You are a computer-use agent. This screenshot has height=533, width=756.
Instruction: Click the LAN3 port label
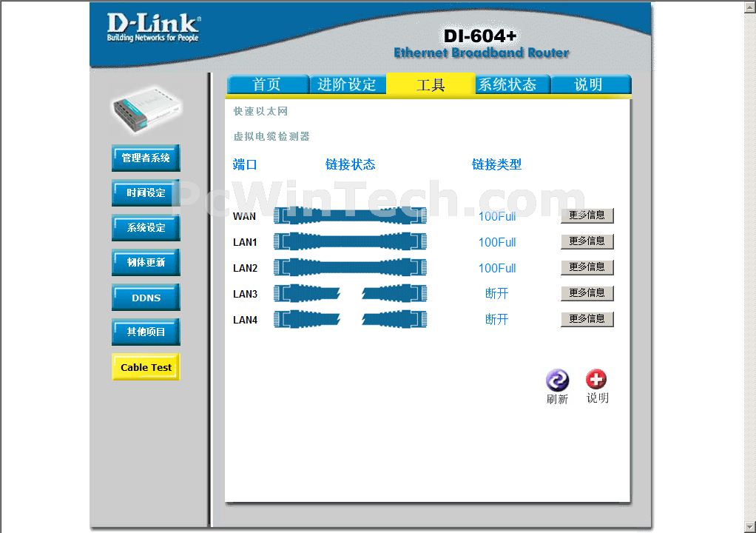[245, 294]
